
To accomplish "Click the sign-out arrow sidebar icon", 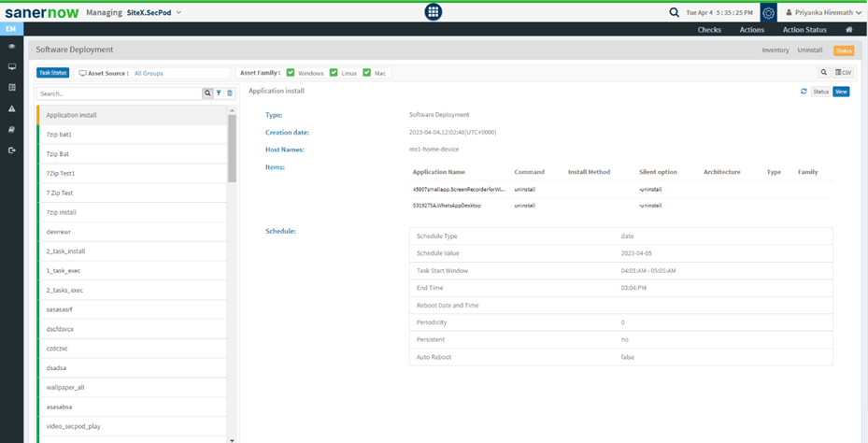I will (11, 150).
